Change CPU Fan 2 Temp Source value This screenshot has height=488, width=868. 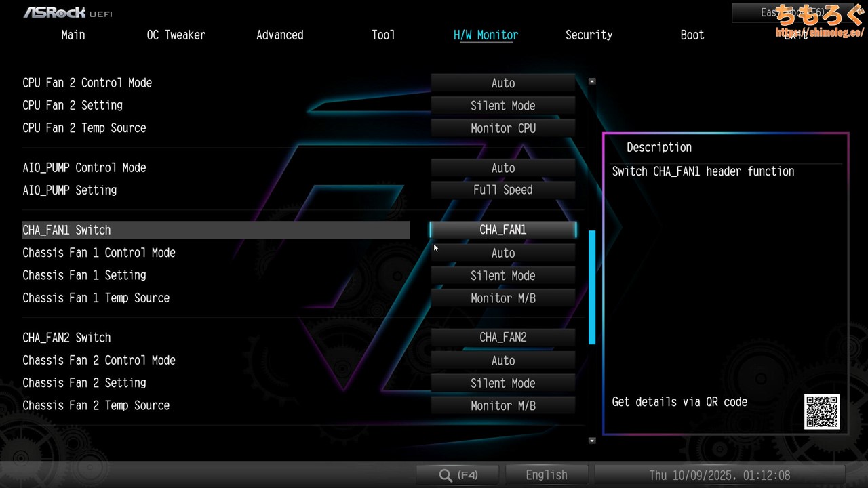(x=502, y=128)
